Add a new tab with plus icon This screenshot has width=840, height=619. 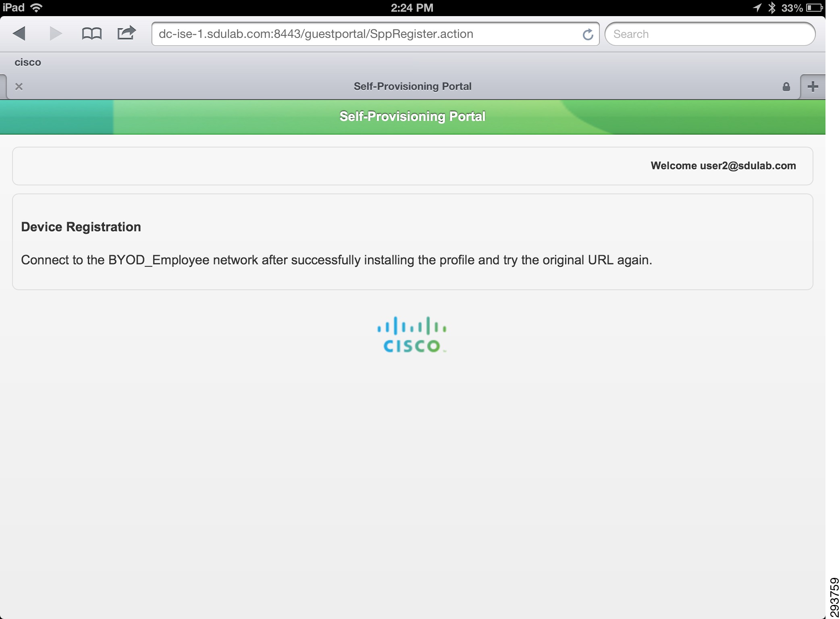pos(813,86)
